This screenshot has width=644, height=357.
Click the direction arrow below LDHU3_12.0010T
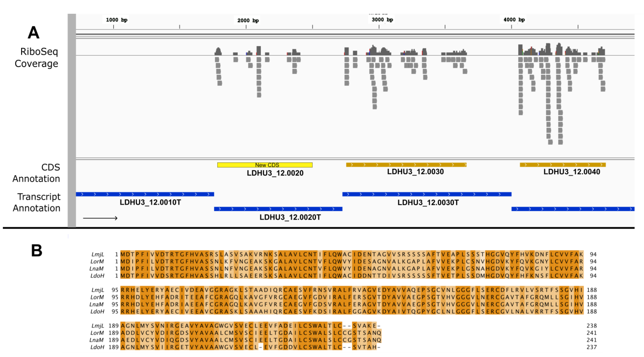[x=100, y=218]
